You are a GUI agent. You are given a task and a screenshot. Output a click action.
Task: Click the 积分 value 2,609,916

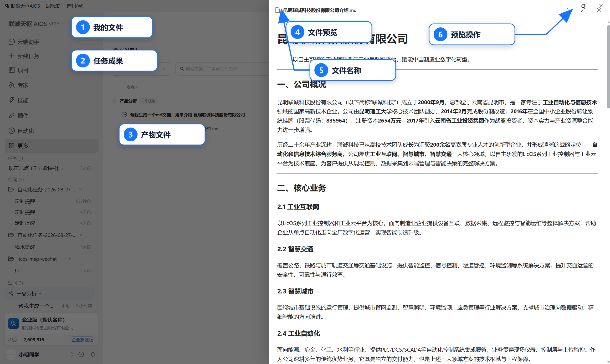34,340
